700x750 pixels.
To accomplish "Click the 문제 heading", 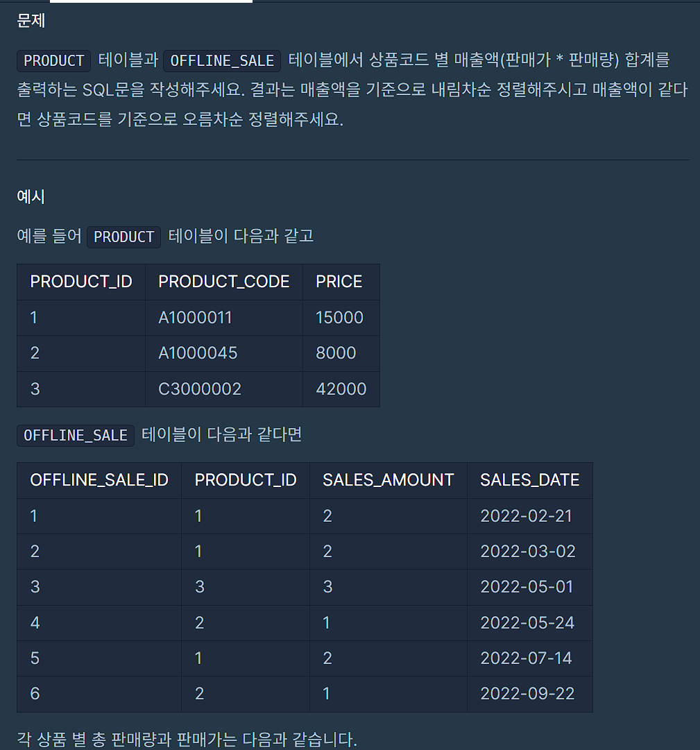I will coord(31,21).
